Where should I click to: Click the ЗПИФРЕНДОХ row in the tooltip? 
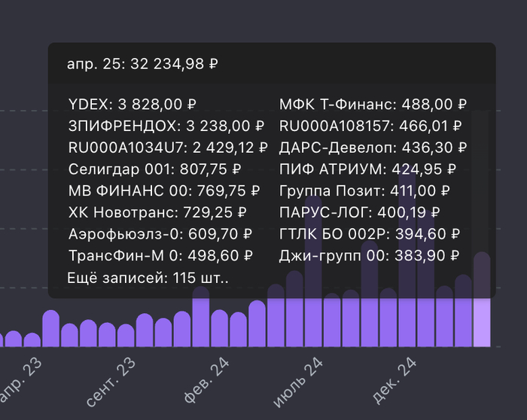coord(166,126)
